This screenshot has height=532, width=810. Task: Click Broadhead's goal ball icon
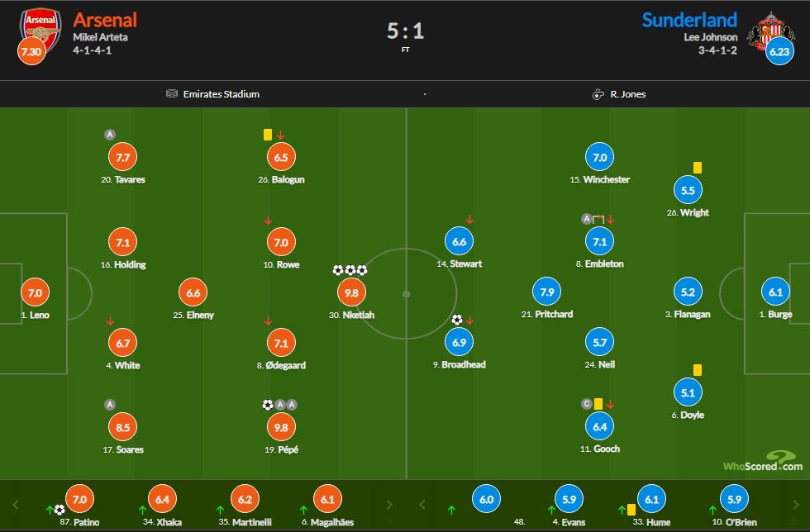456,320
